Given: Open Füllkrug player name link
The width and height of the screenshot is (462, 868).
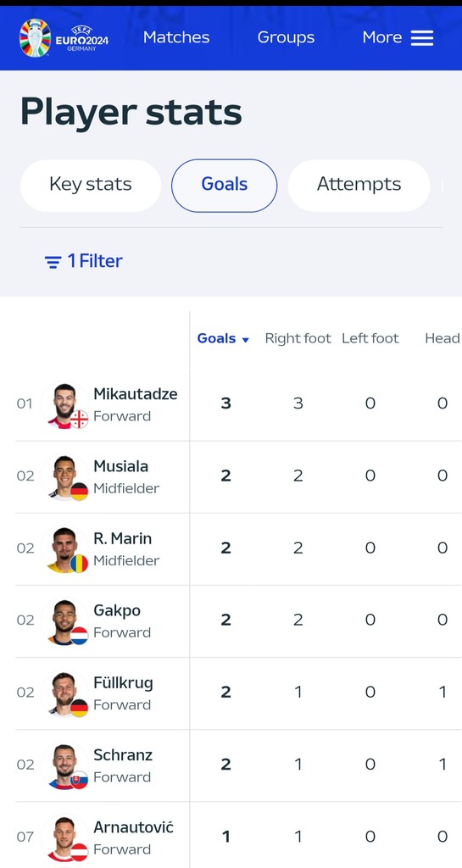Looking at the screenshot, I should pos(124,683).
